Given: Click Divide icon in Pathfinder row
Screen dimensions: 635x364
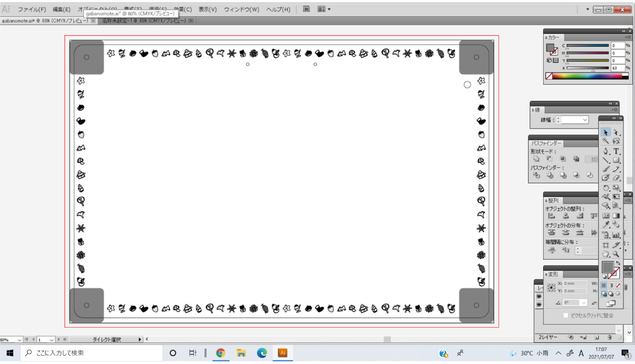Looking at the screenshot, I should (537, 175).
